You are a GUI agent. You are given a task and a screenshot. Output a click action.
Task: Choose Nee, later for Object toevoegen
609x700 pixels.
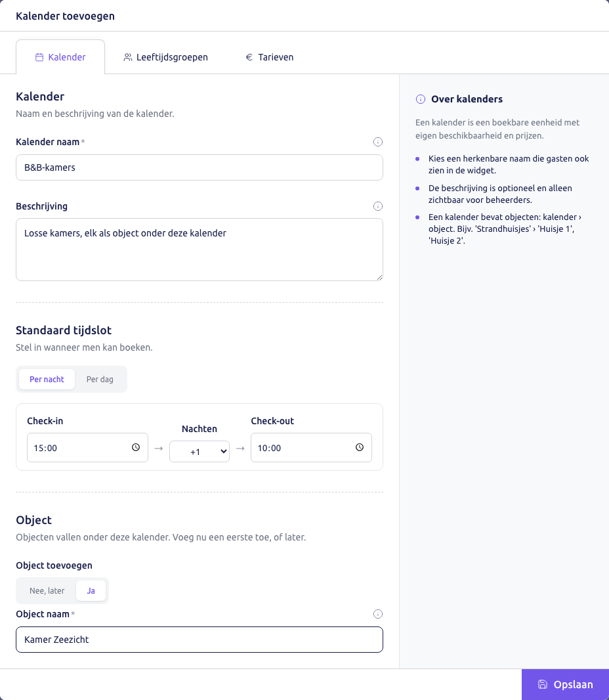coord(47,590)
